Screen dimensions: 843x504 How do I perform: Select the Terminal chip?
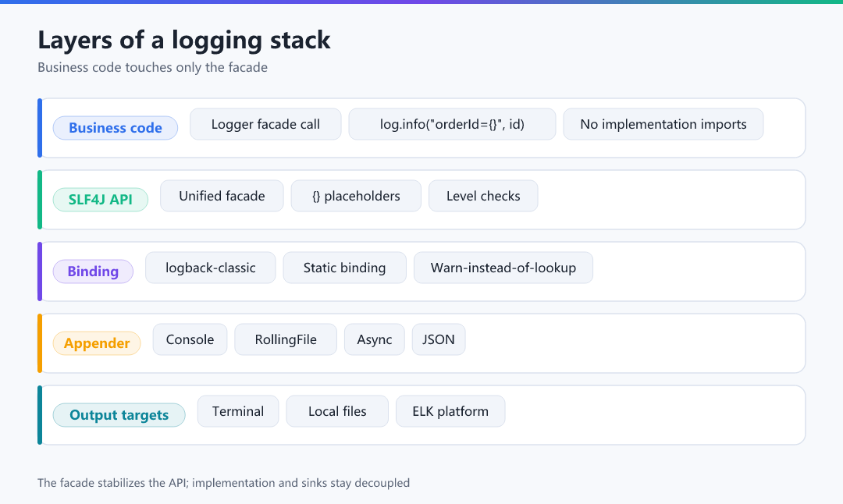tap(238, 412)
